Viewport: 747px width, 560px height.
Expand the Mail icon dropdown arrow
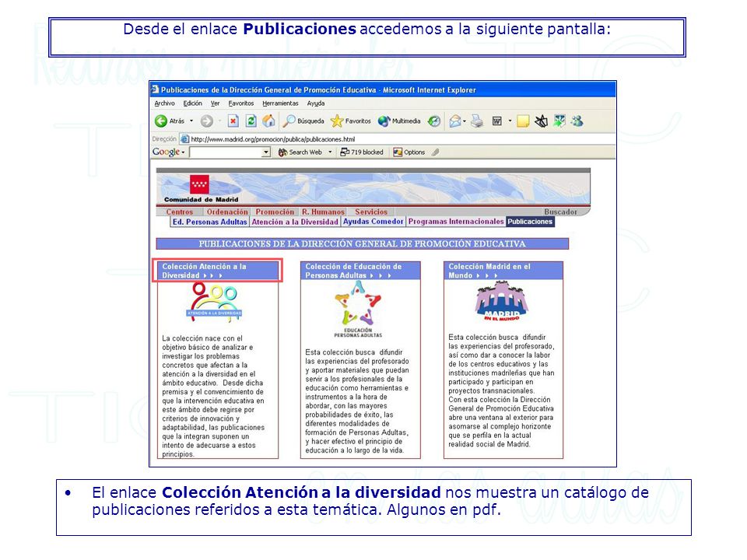(x=465, y=121)
